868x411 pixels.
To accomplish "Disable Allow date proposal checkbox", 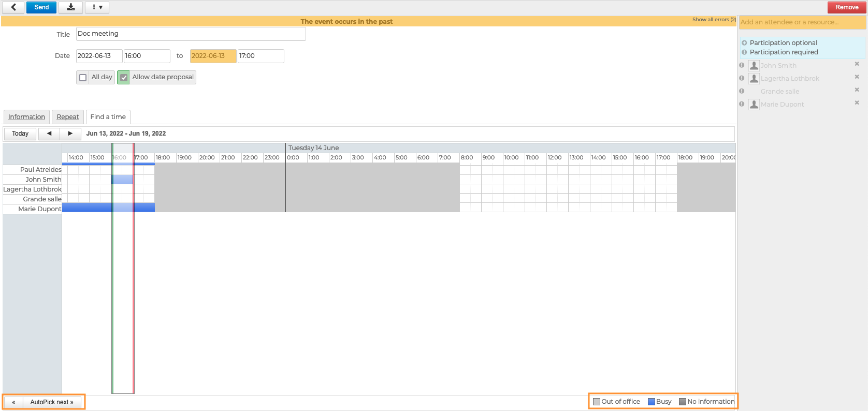I will tap(124, 78).
